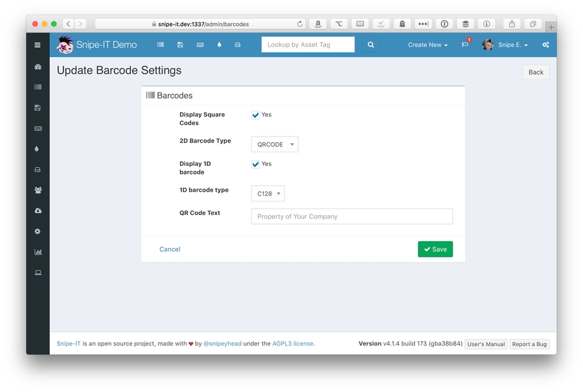Image resolution: width=583 pixels, height=392 pixels.
Task: Open People icon in sidebar
Action: pyautogui.click(x=38, y=190)
